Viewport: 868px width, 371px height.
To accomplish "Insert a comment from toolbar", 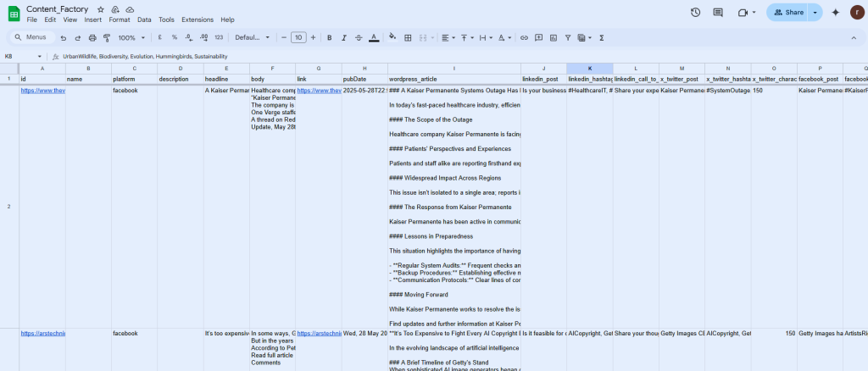I will point(538,37).
